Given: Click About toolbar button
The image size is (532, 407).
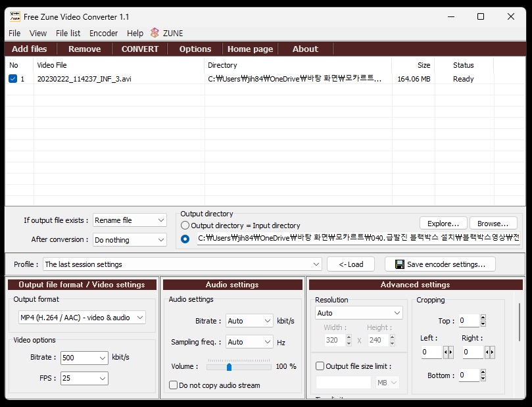Looking at the screenshot, I should tap(305, 49).
